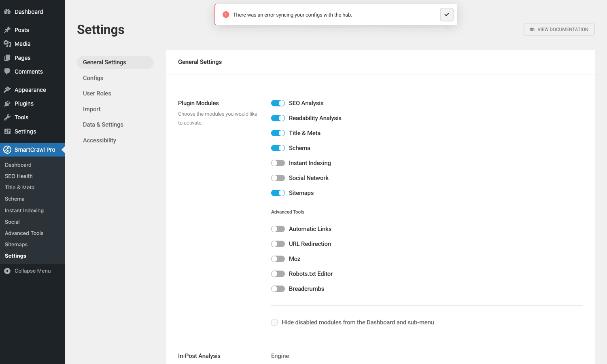Screen dimensions: 607x364
Task: Open Plugins in the admin menu
Action: (x=32, y=104)
